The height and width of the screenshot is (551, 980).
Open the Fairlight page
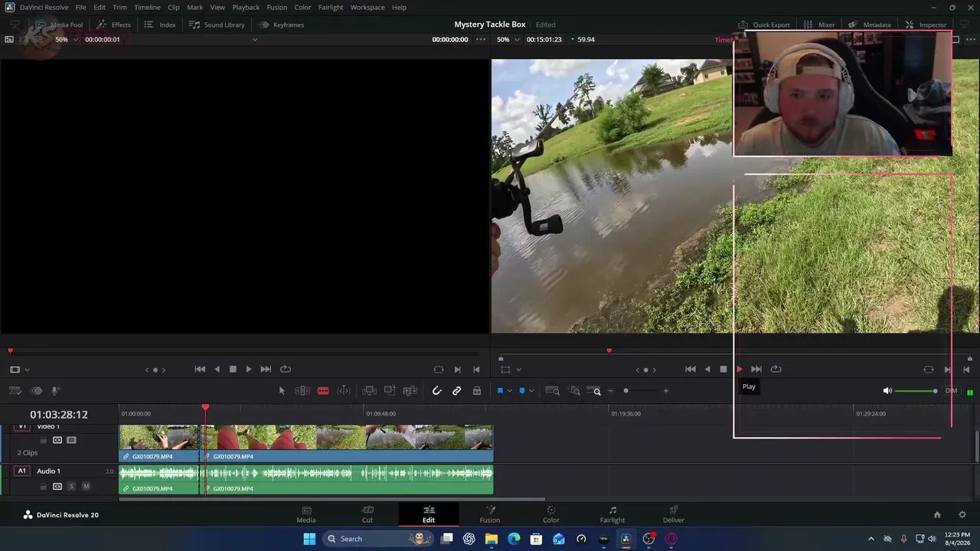(x=612, y=514)
